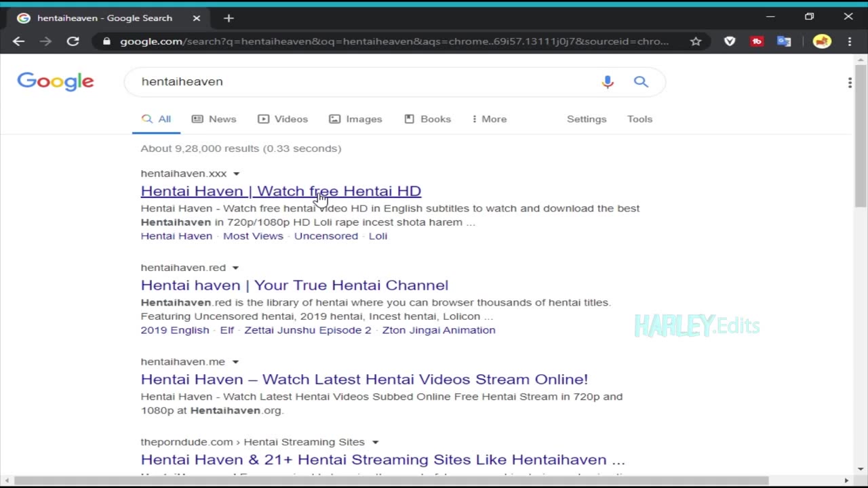View site information via the padlock icon
This screenshot has height=488, width=868.
point(106,41)
